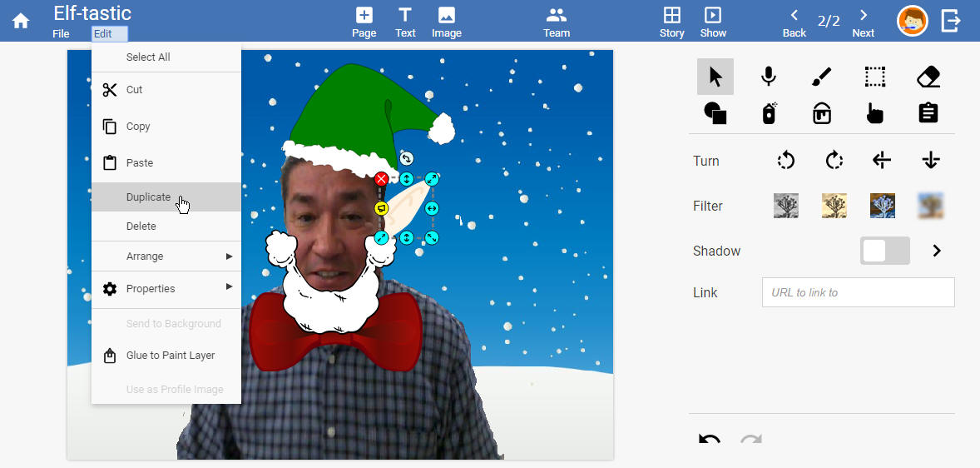Choose Cut in the Edit menu
This screenshot has height=468, width=980.
click(x=166, y=90)
